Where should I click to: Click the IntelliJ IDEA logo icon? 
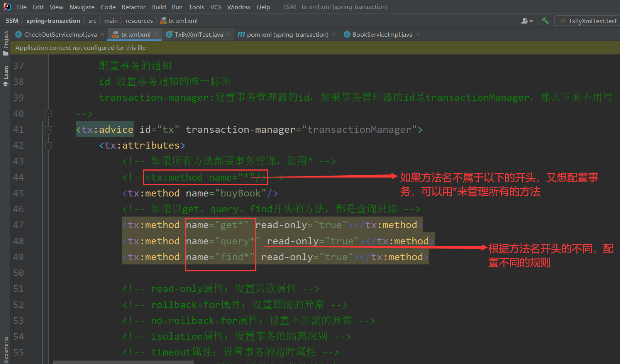coord(7,7)
